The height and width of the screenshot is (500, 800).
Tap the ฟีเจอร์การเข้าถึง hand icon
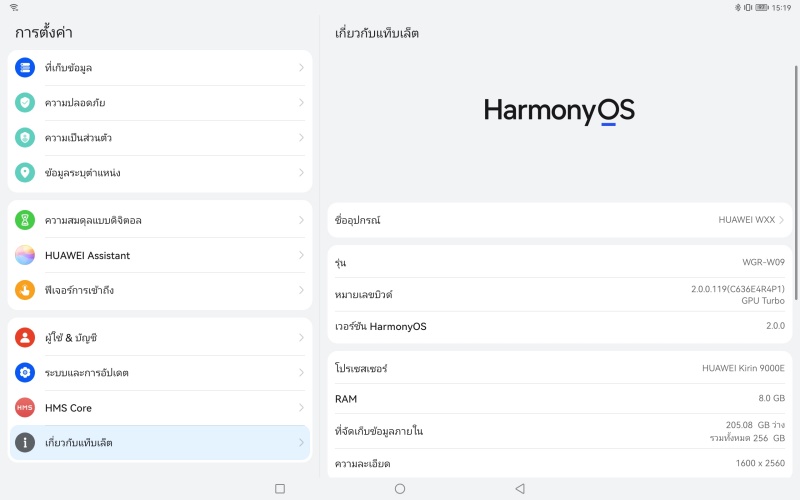[x=24, y=290]
